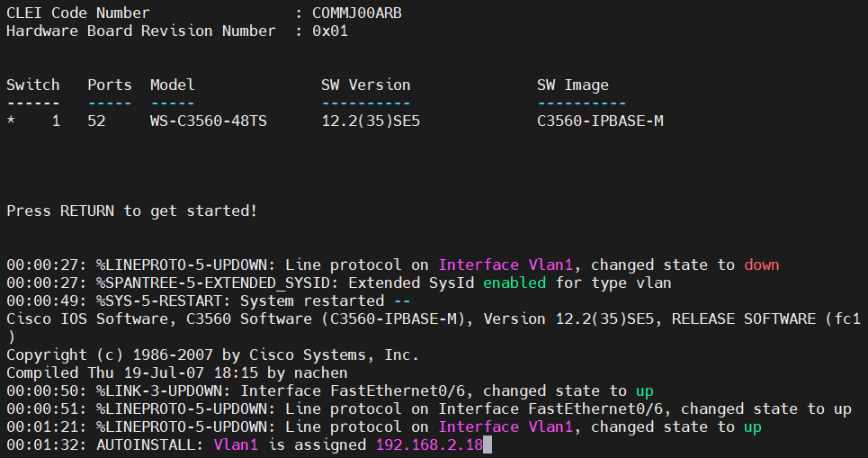Screen dimensions: 868x458
Task: Click the SW Image column header
Action: tap(572, 85)
